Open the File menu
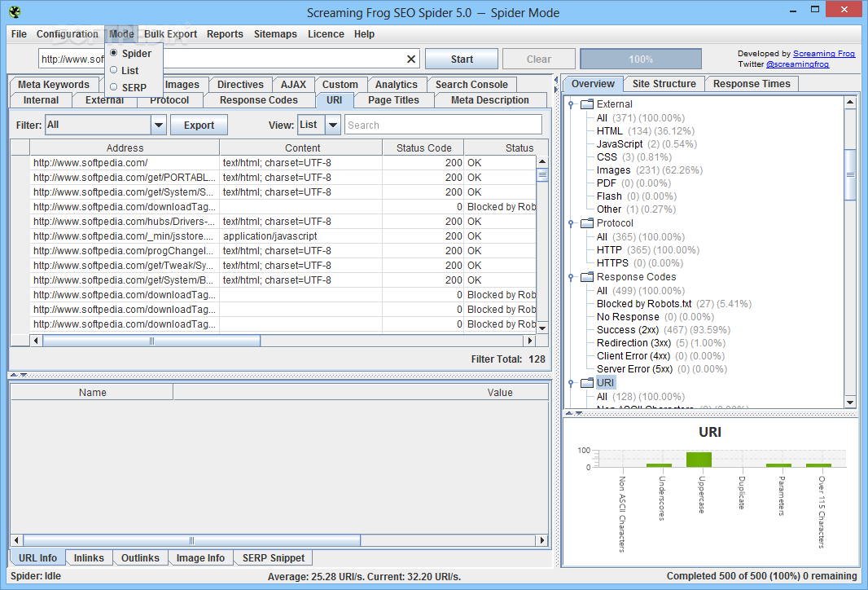This screenshot has width=868, height=590. pos(19,33)
